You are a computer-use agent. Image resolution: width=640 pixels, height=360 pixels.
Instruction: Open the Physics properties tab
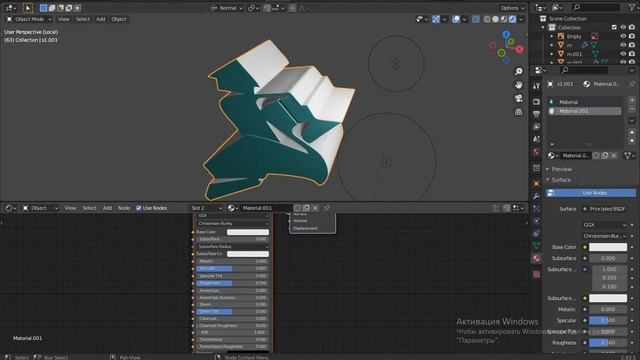tap(536, 221)
